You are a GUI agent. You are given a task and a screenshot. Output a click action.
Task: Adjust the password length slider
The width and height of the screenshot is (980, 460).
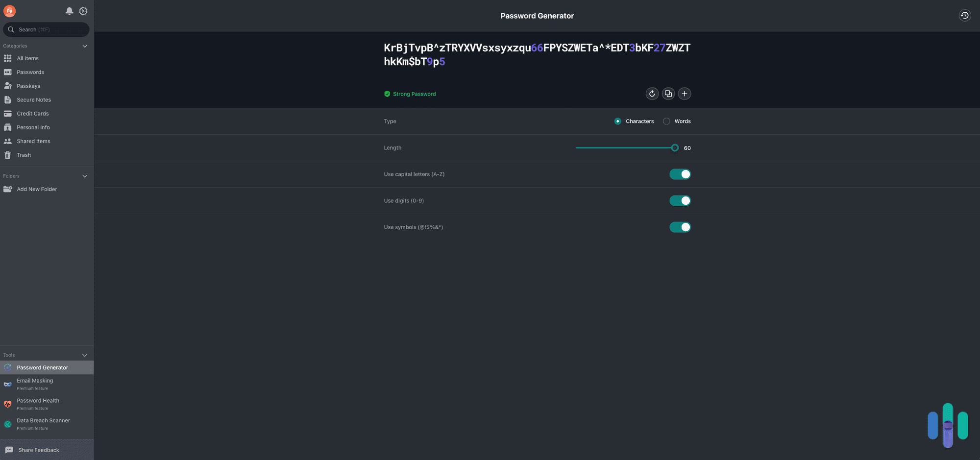click(x=675, y=147)
